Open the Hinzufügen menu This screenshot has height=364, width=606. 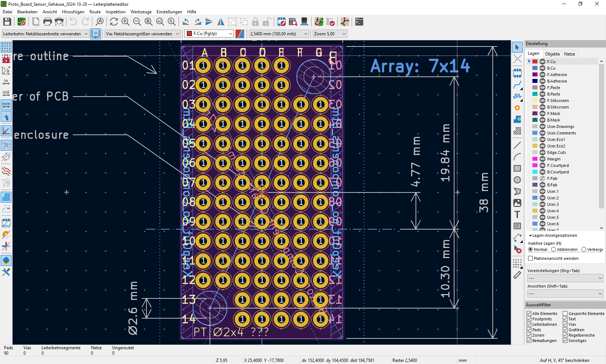(73, 12)
